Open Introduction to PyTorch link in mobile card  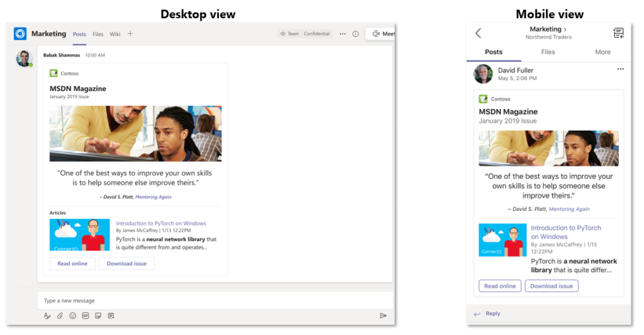(x=565, y=232)
